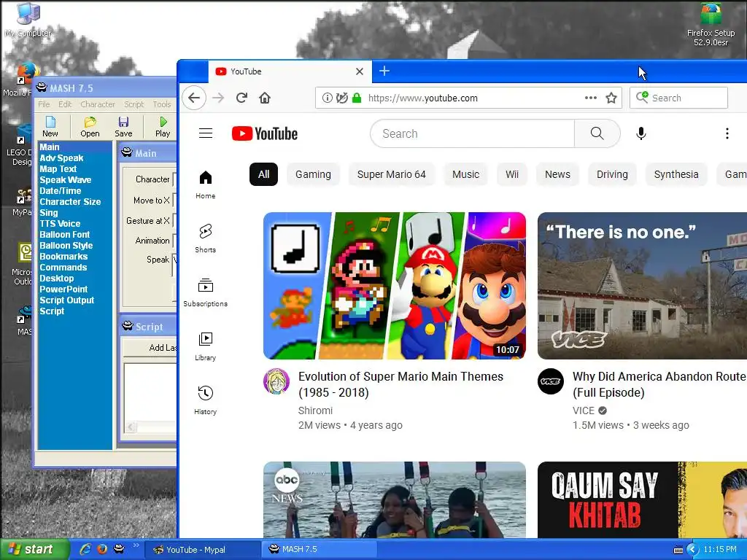Select the All filter chip
This screenshot has height=560, width=747.
[x=263, y=174]
